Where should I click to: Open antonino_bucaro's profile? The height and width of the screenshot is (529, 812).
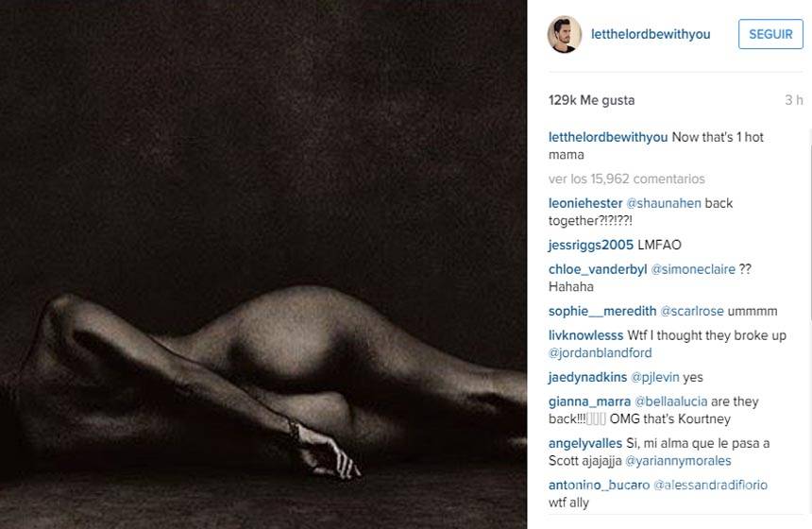[x=600, y=485]
